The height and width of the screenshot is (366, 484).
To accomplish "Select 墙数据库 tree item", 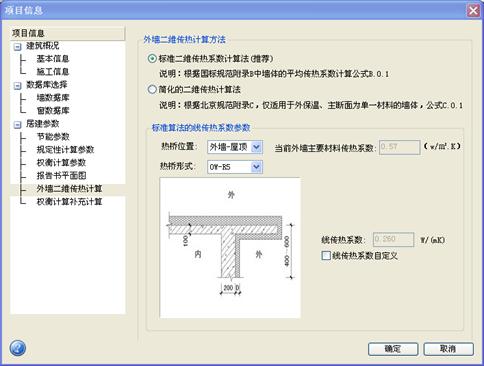I will (x=53, y=98).
